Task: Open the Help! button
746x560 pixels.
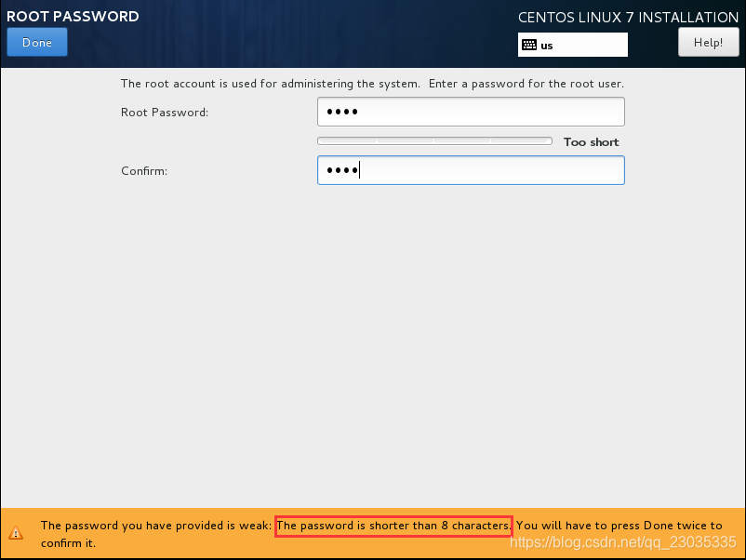Action: coord(708,43)
